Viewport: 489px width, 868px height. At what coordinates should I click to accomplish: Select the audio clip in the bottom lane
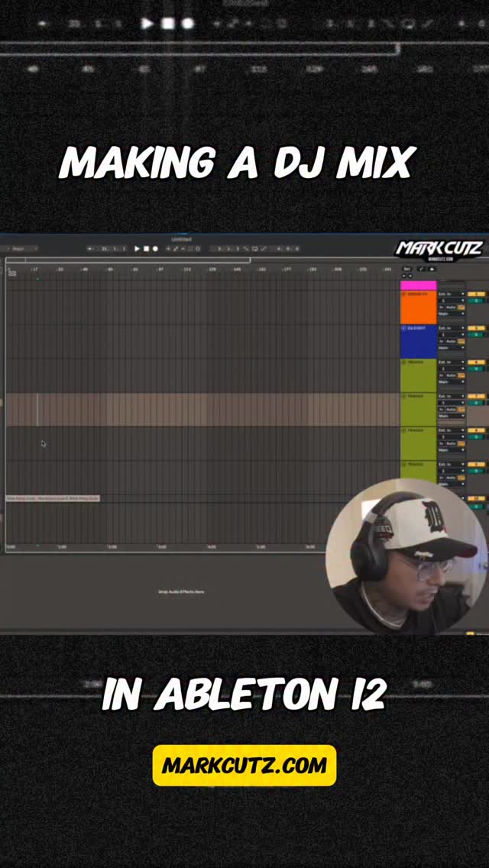[53, 499]
